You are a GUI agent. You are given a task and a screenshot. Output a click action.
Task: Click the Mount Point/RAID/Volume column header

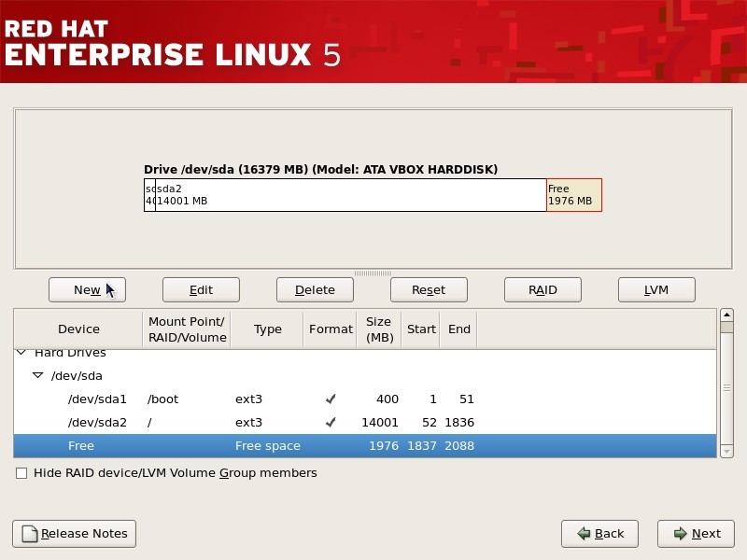187,329
